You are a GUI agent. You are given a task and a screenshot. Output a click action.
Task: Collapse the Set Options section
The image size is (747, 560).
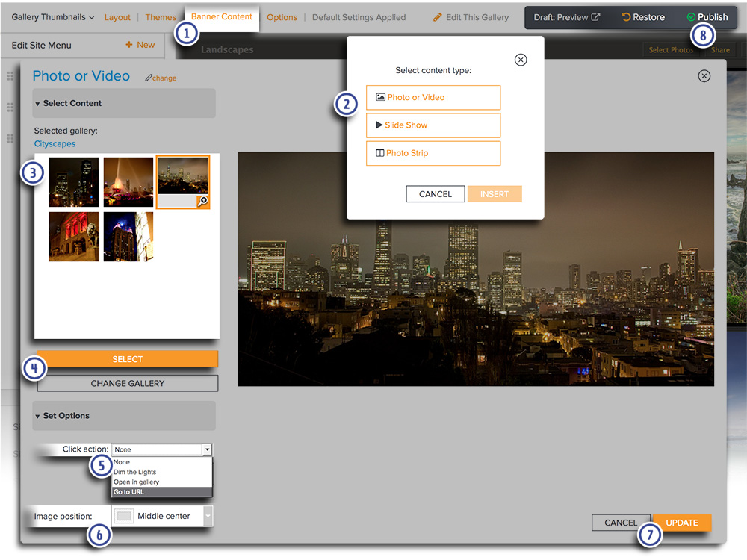124,416
